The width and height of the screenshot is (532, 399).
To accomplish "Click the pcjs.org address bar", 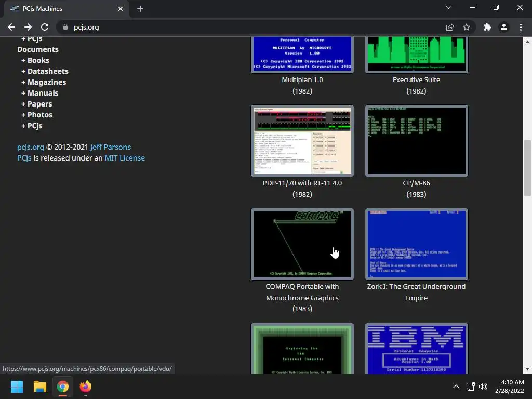I will tap(251, 27).
